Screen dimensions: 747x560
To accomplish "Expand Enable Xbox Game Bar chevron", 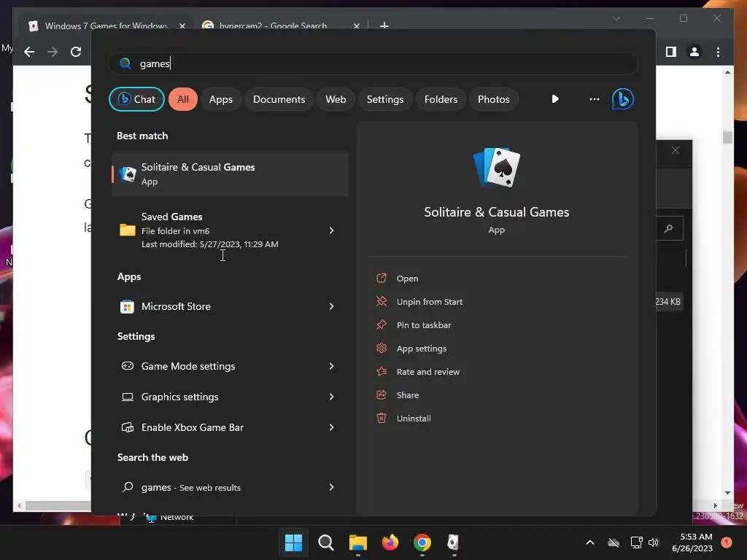I will 332,427.
